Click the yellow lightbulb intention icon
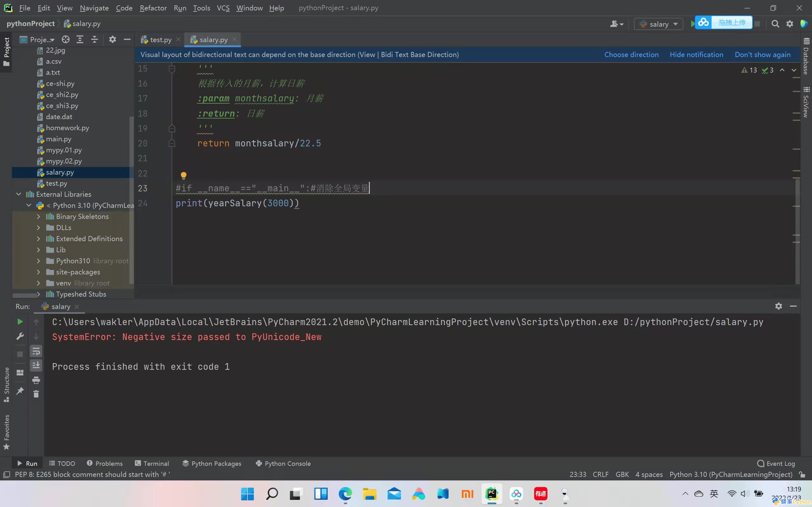This screenshot has width=812, height=507. [x=183, y=175]
